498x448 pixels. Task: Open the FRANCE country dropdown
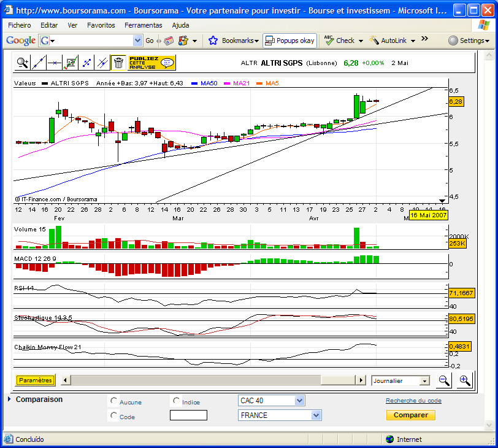[316, 415]
